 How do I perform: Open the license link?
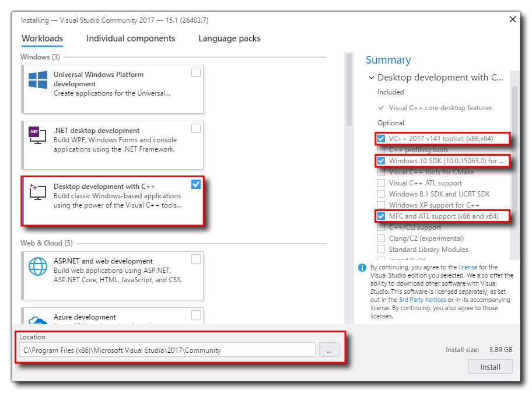468,267
